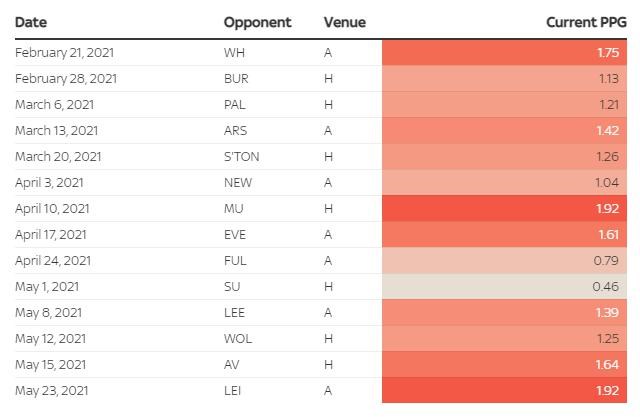Select the 1.64 PPG cell for AV
Image resolution: width=640 pixels, height=417 pixels.
pyautogui.click(x=505, y=365)
